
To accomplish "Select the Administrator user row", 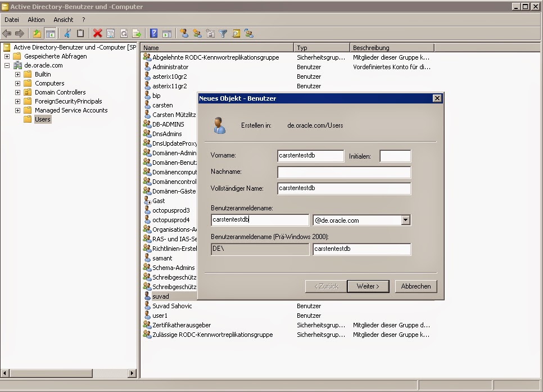I will pos(170,67).
